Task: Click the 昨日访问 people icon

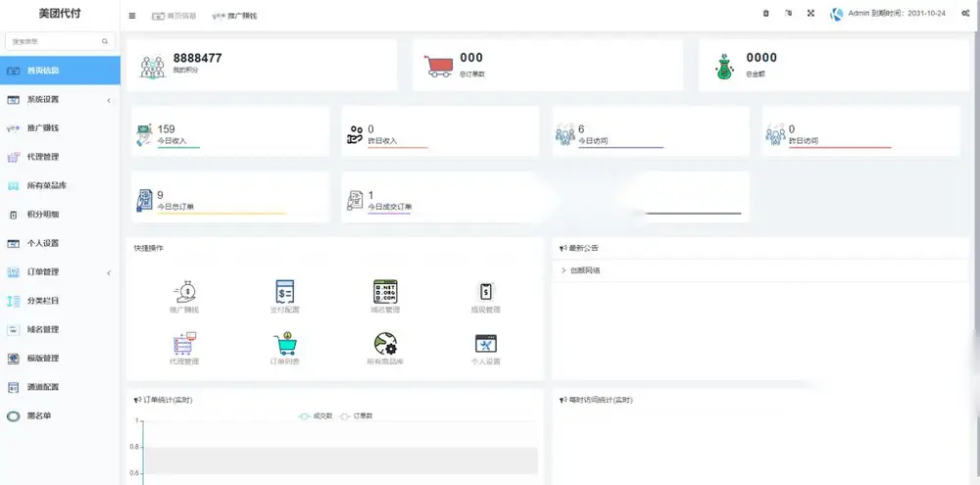Action: click(775, 134)
